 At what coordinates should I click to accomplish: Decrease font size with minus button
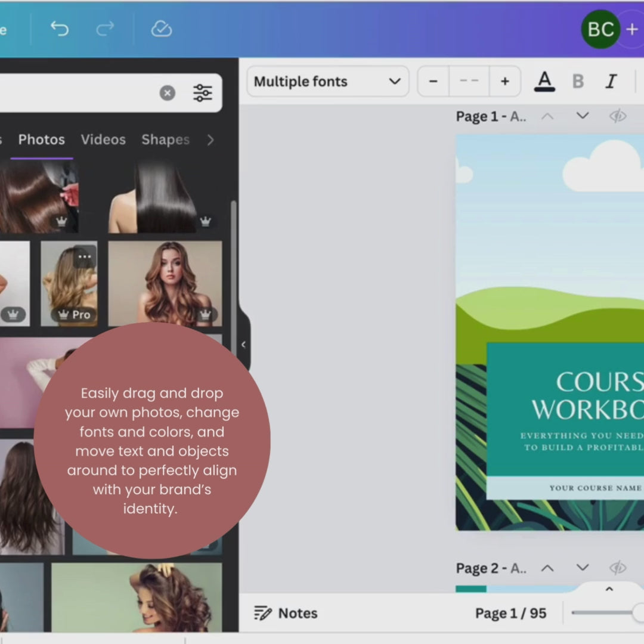[x=434, y=82]
